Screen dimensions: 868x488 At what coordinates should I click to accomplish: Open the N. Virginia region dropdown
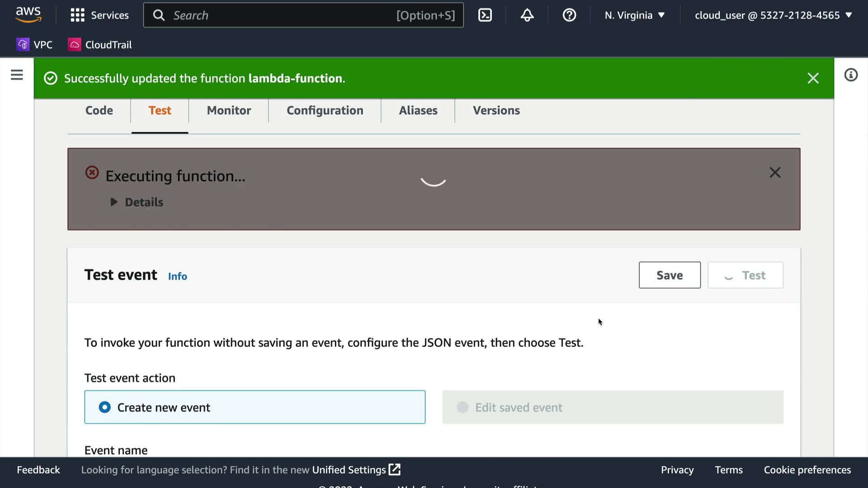click(635, 15)
